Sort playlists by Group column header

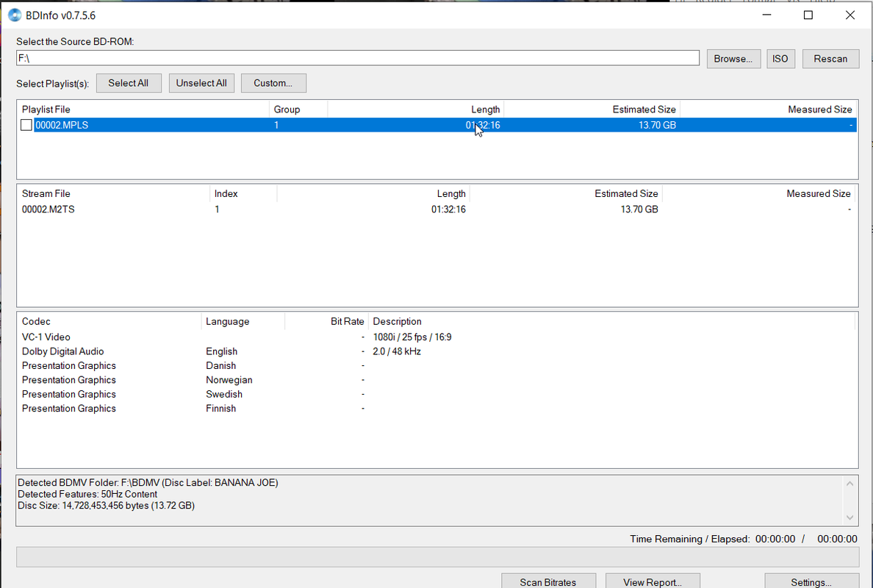tap(298, 109)
